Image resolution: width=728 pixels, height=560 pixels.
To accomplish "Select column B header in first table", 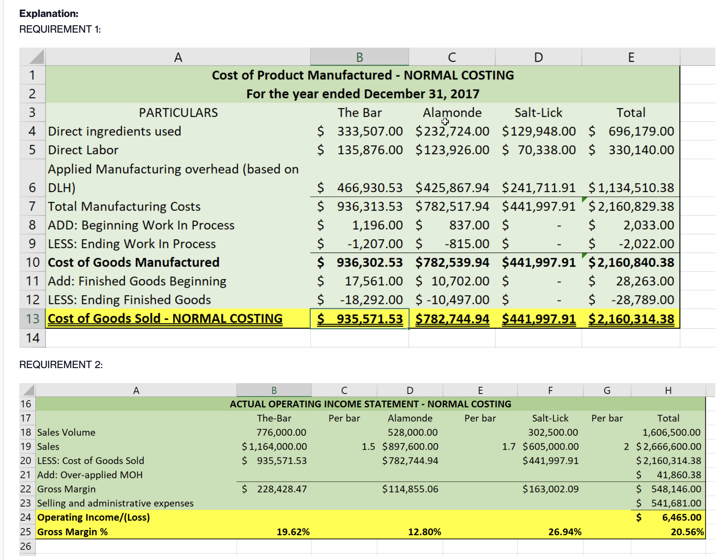I will [359, 57].
